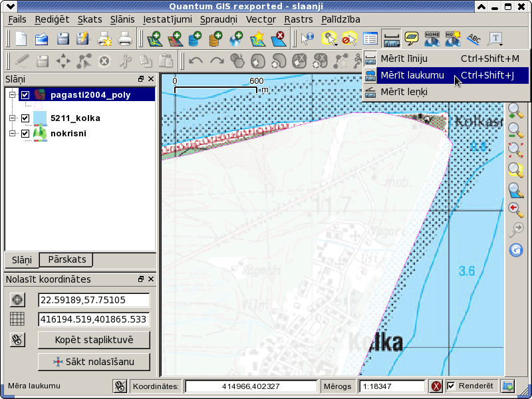Click the Zoom Full extent icon

click(516, 150)
